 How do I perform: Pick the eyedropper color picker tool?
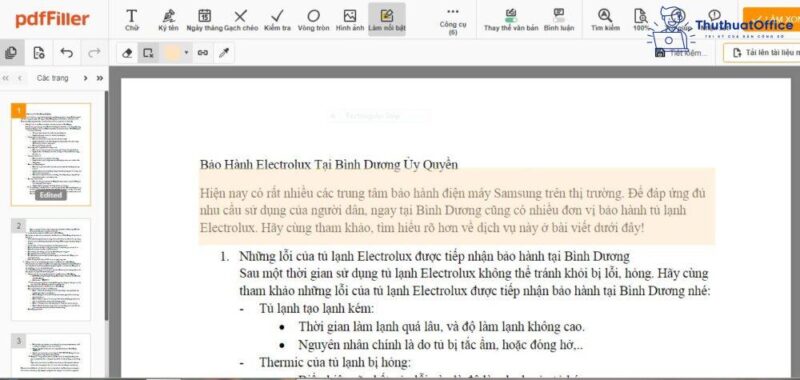click(x=223, y=53)
